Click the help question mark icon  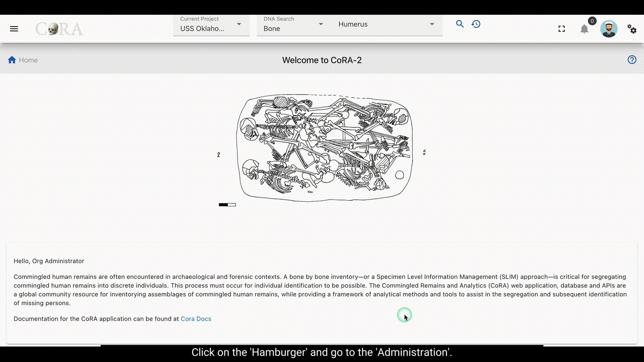632,60
